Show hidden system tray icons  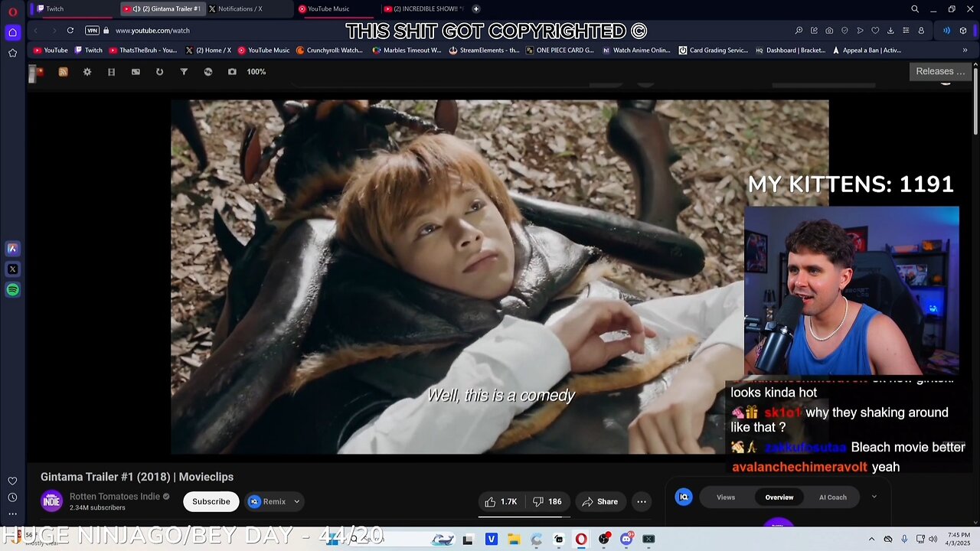coord(871,539)
